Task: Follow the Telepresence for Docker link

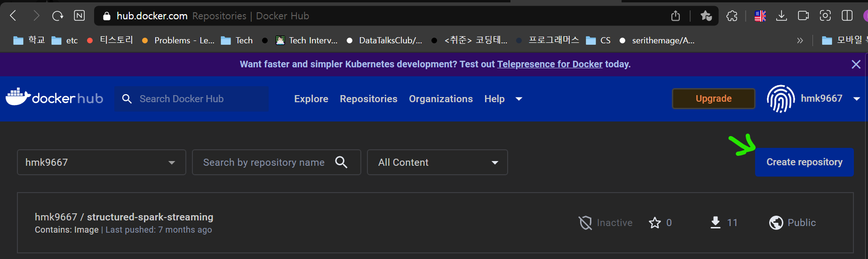Action: 549,64
